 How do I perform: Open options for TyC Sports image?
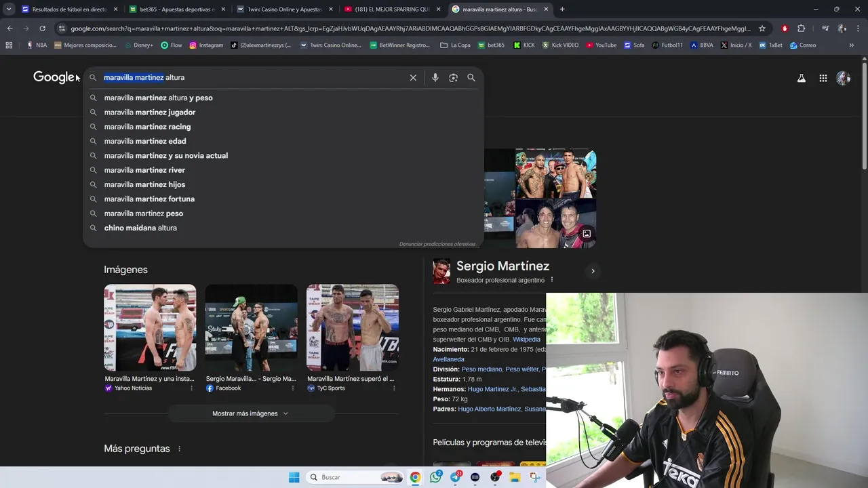pyautogui.click(x=394, y=388)
